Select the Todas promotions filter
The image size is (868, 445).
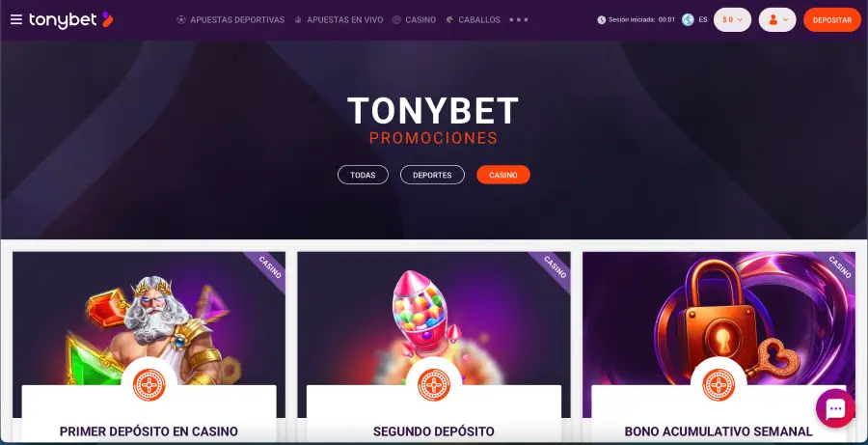pyautogui.click(x=363, y=175)
